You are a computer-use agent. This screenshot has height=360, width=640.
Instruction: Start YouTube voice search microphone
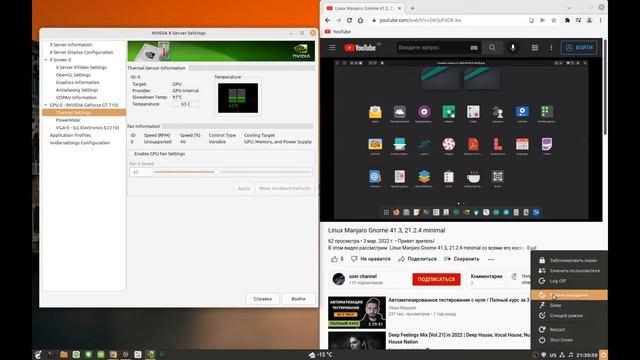pyautogui.click(x=513, y=48)
